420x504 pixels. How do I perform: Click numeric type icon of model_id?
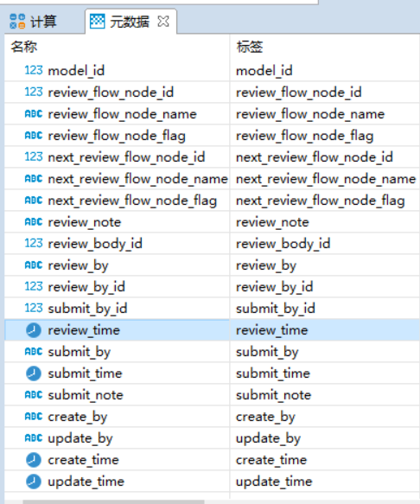[x=34, y=70]
